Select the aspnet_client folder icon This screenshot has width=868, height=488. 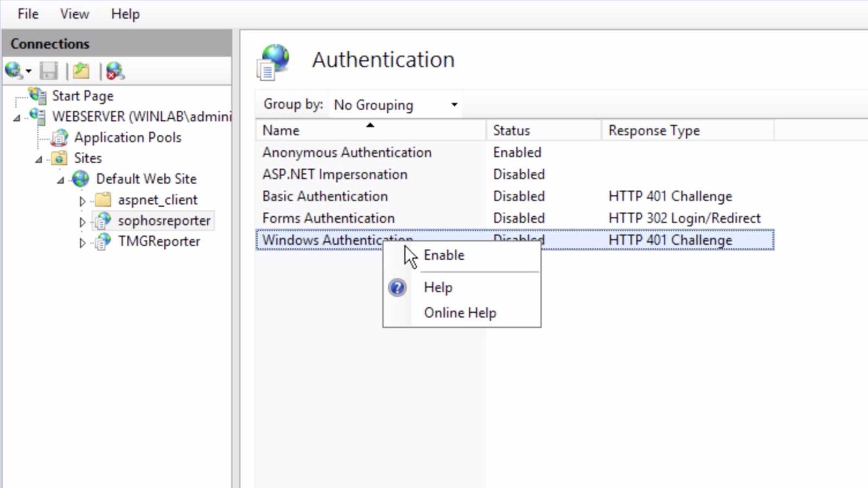[x=103, y=200]
